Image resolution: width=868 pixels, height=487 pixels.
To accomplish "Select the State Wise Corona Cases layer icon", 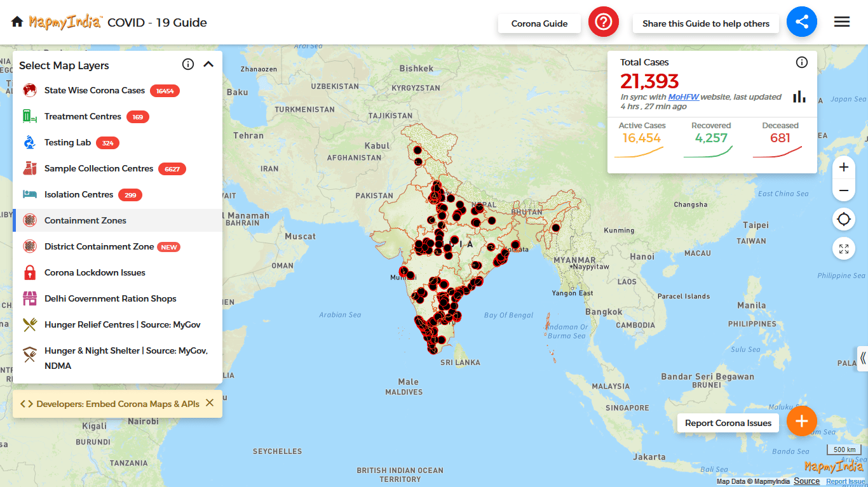I will (x=30, y=90).
